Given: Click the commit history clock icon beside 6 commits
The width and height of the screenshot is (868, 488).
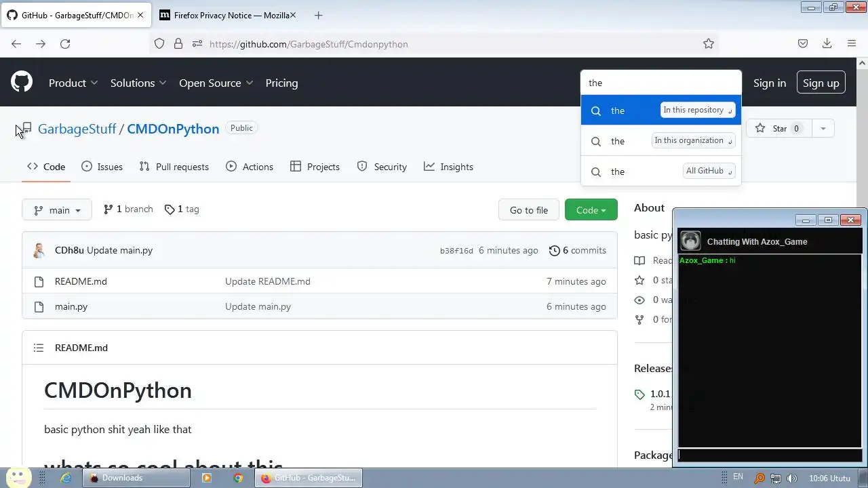Looking at the screenshot, I should 555,251.
